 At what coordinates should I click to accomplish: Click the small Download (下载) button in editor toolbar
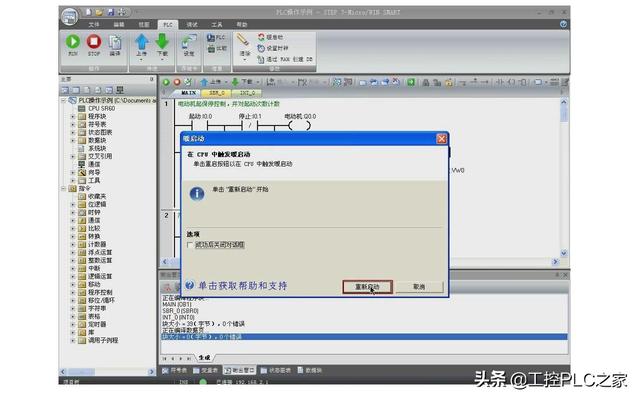[242, 82]
